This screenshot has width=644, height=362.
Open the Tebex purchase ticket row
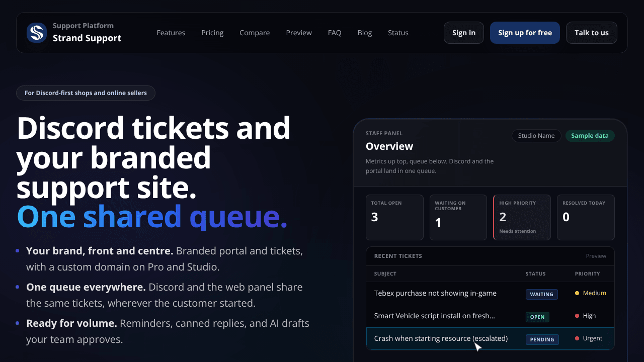490,294
